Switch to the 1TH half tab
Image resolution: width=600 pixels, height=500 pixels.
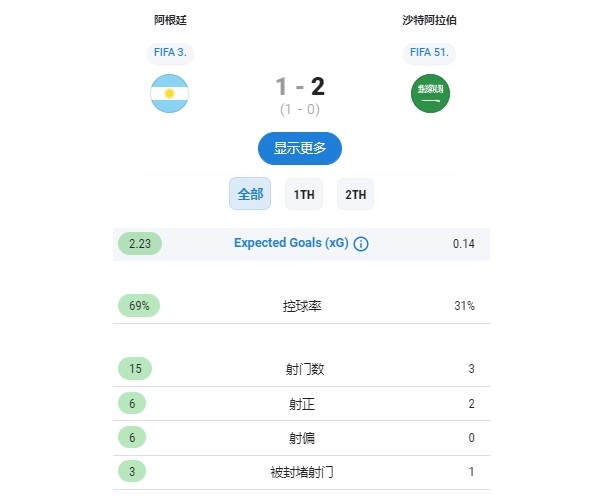click(304, 194)
